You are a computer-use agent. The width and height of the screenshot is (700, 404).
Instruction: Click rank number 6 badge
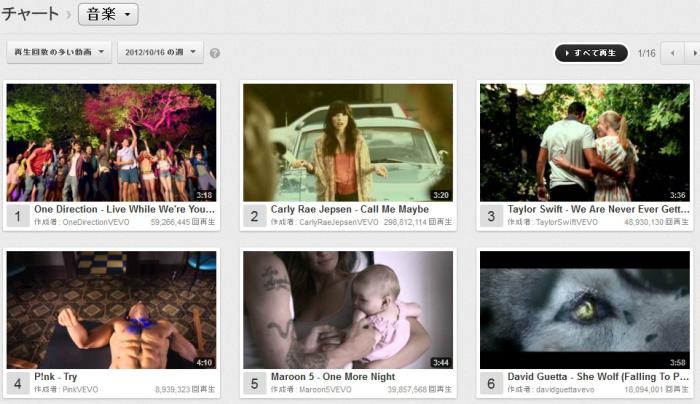(491, 384)
